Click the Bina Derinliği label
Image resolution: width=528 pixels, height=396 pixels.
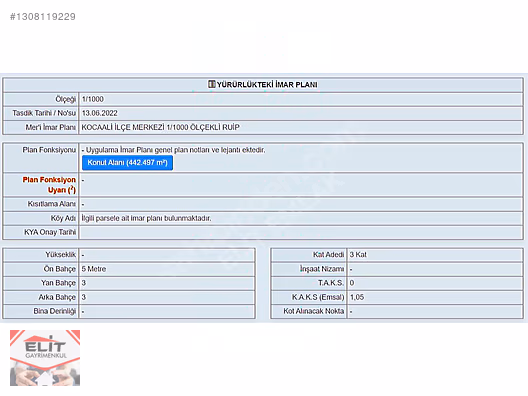click(55, 311)
